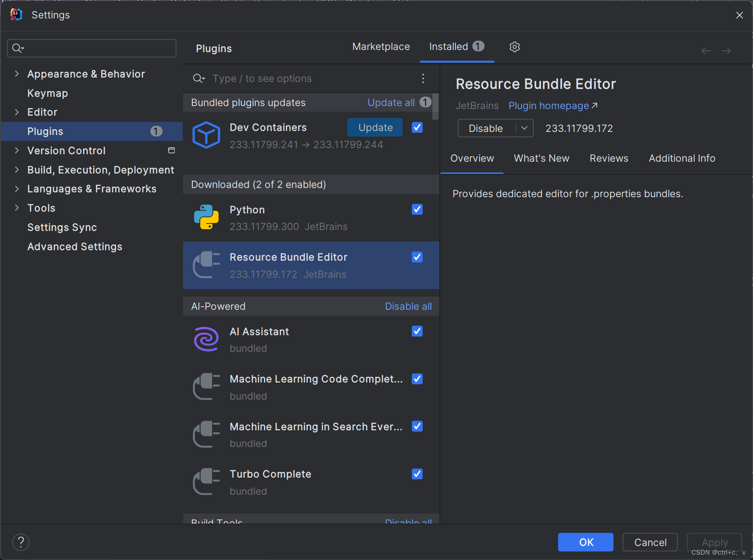
Task: Click the Dev Containers cube icon
Action: tap(206, 135)
